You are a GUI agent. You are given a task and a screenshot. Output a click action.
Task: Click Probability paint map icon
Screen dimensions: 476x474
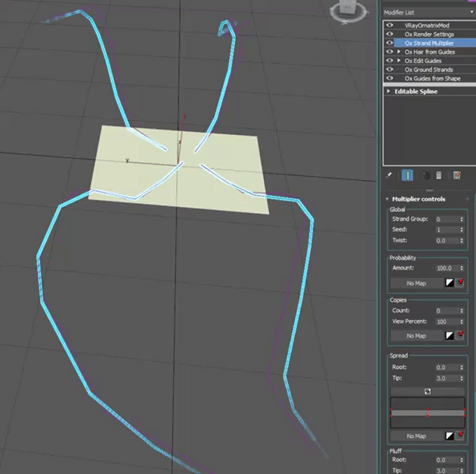[460, 283]
